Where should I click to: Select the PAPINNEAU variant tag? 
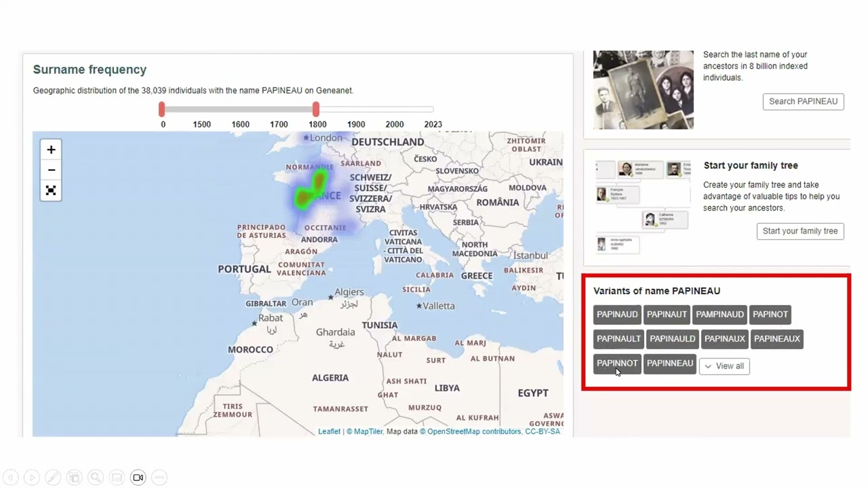[670, 363]
